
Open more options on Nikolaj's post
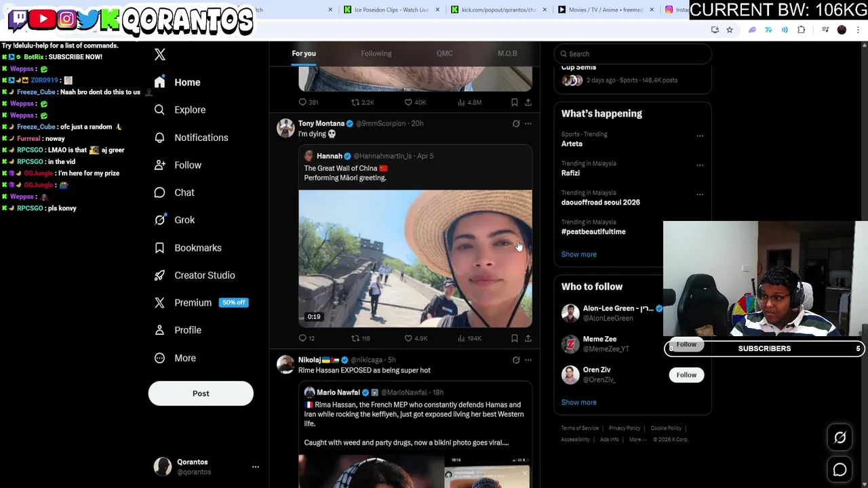click(x=528, y=360)
